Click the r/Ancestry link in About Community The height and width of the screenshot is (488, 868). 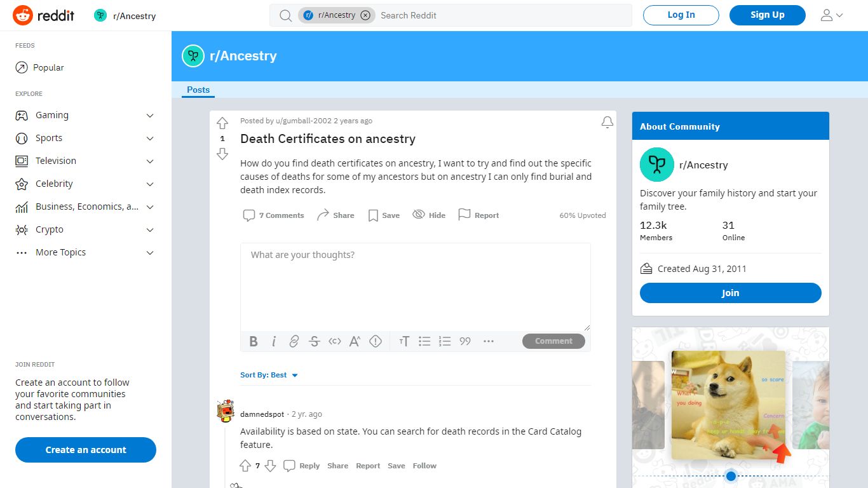703,165
